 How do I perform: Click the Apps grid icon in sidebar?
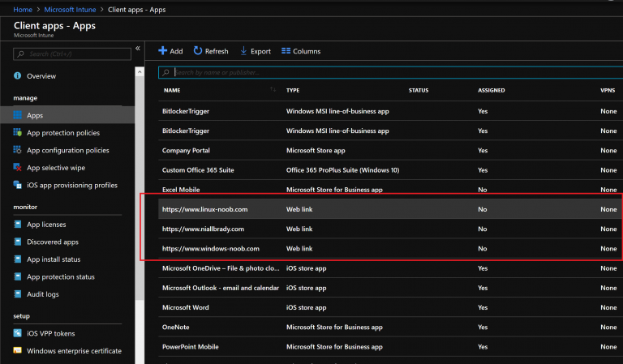click(x=17, y=115)
